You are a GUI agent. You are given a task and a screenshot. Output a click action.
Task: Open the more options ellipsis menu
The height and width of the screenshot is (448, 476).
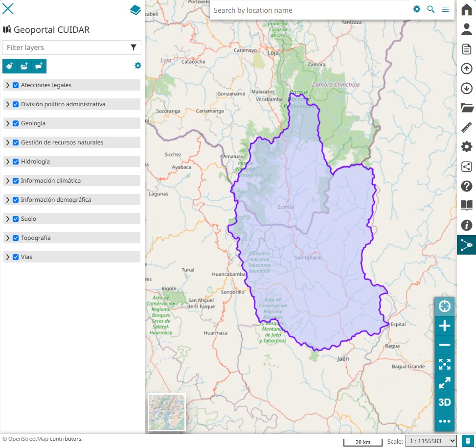pyautogui.click(x=444, y=421)
